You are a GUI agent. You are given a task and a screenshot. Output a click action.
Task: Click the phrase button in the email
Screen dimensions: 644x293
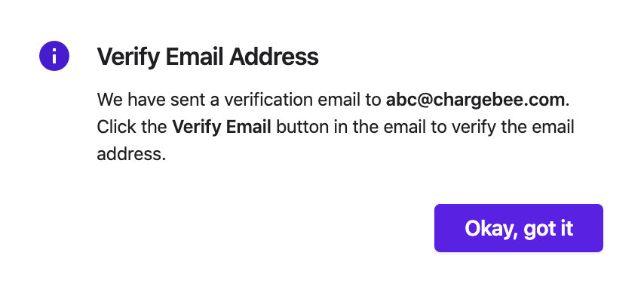click(351, 127)
